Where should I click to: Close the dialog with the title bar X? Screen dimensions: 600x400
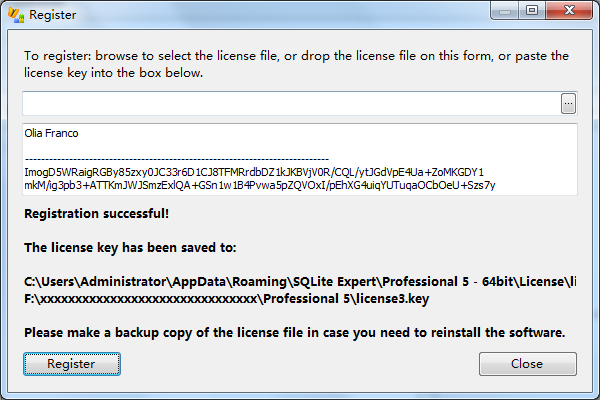coord(568,11)
